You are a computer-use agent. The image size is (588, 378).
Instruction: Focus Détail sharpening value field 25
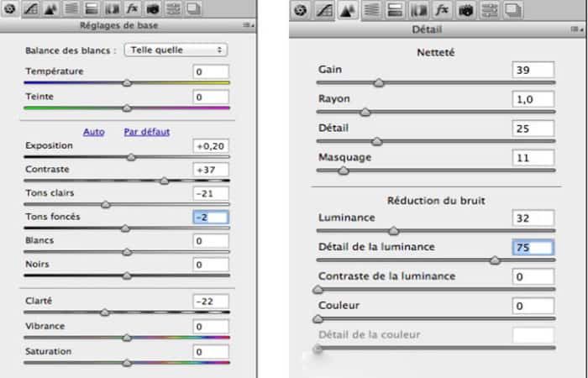point(533,129)
